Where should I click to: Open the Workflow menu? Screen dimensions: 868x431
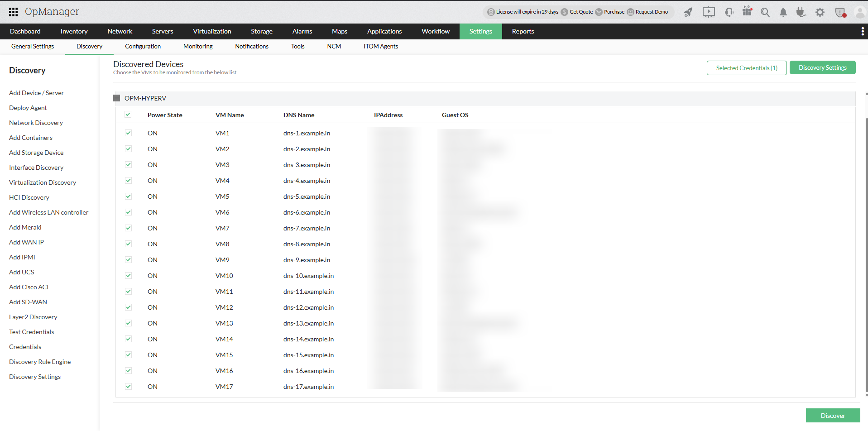click(x=436, y=31)
